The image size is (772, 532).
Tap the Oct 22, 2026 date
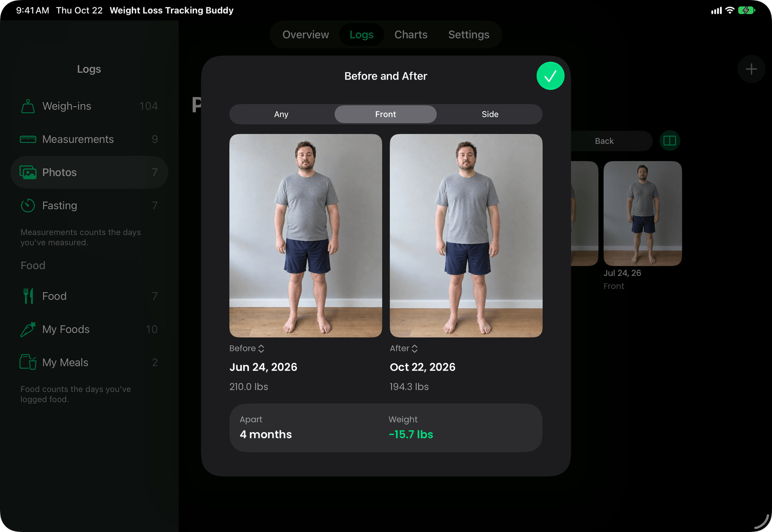[423, 367]
